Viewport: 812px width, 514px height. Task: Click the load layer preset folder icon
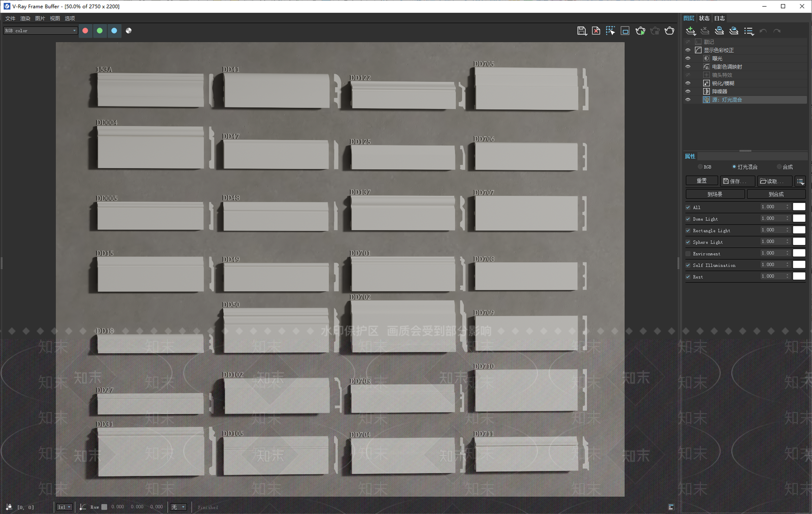click(x=734, y=31)
